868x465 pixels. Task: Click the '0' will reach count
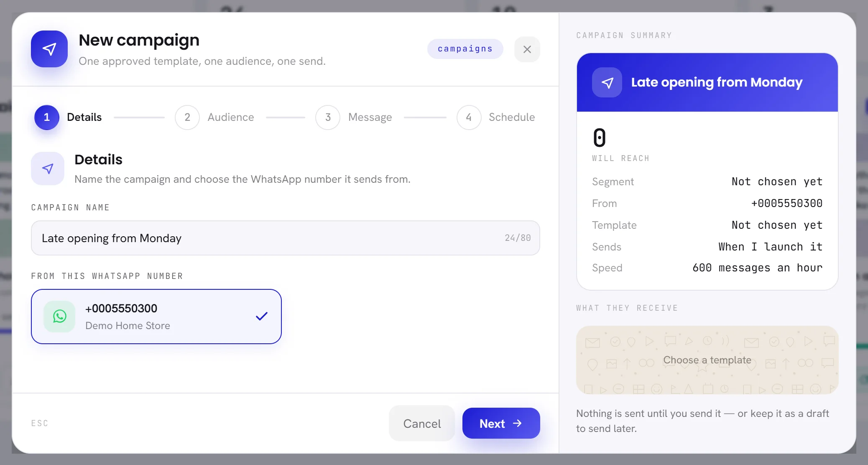(600, 138)
